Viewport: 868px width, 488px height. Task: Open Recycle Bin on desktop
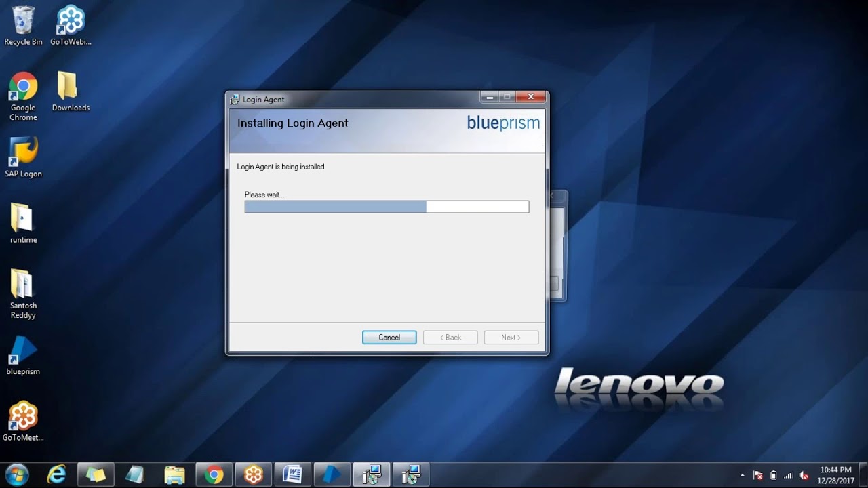click(x=23, y=26)
